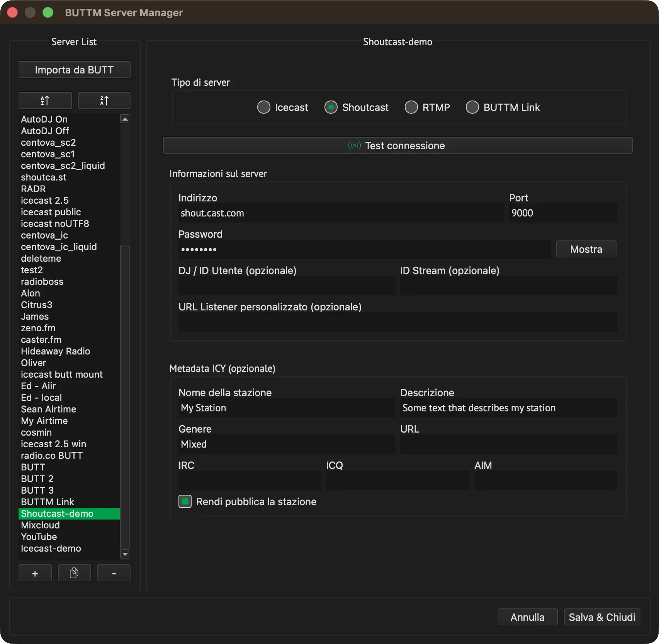The width and height of the screenshot is (659, 644).
Task: Click the server list scrollbar thumb
Action: point(125,396)
